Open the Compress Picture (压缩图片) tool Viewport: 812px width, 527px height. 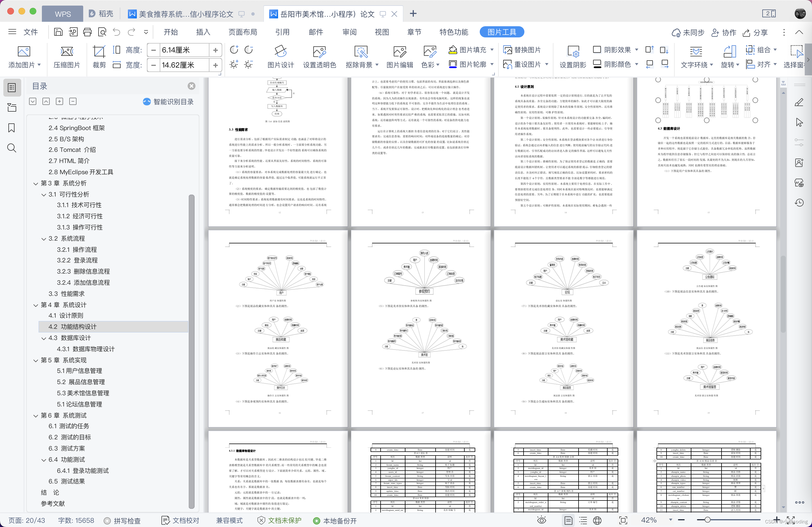(66, 52)
